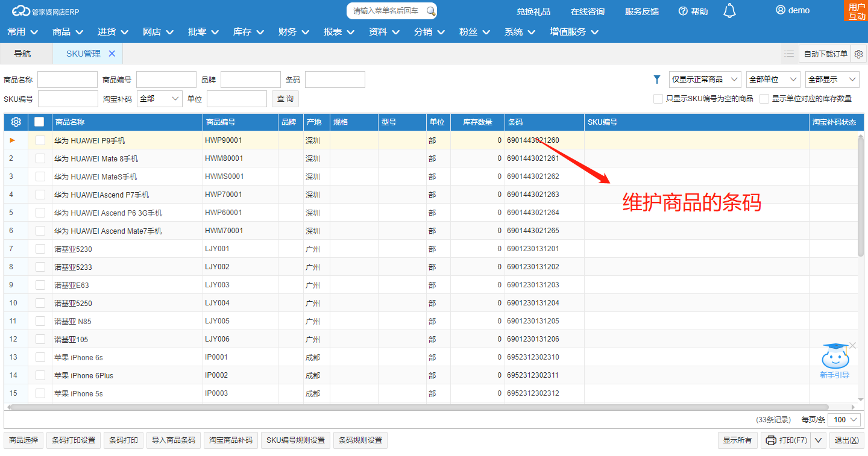Select barcode cell 6901230131204
This screenshot has width=868, height=456.
(x=544, y=303)
